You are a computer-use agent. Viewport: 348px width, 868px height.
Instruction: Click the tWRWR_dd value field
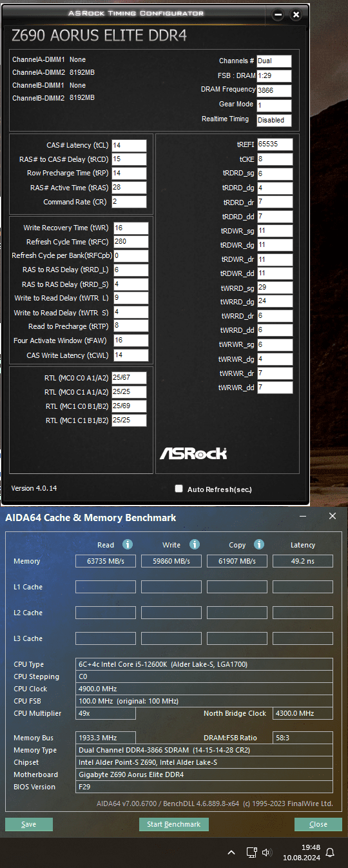click(x=275, y=388)
